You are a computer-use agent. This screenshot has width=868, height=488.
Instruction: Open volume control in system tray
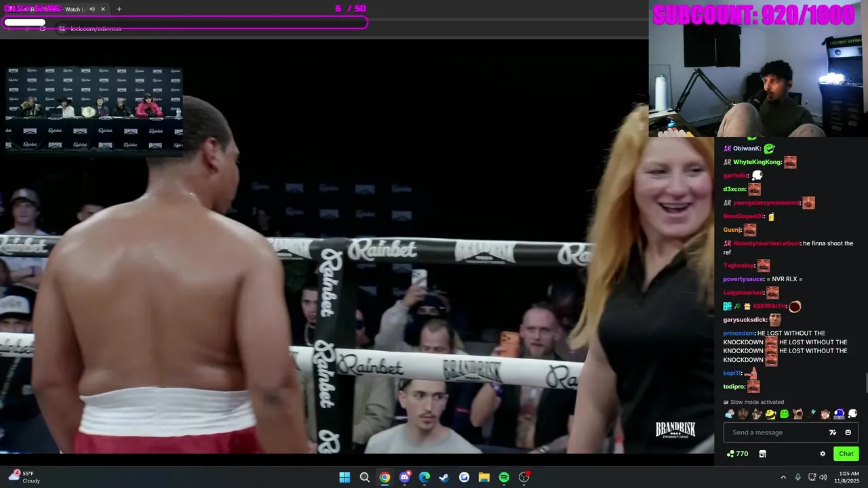(x=823, y=477)
